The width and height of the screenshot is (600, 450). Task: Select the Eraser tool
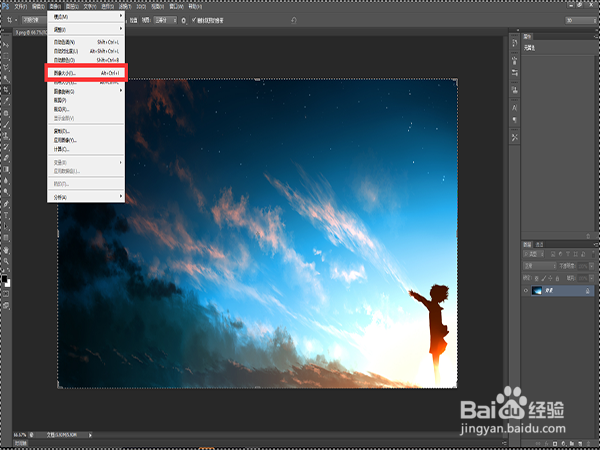[x=6, y=158]
